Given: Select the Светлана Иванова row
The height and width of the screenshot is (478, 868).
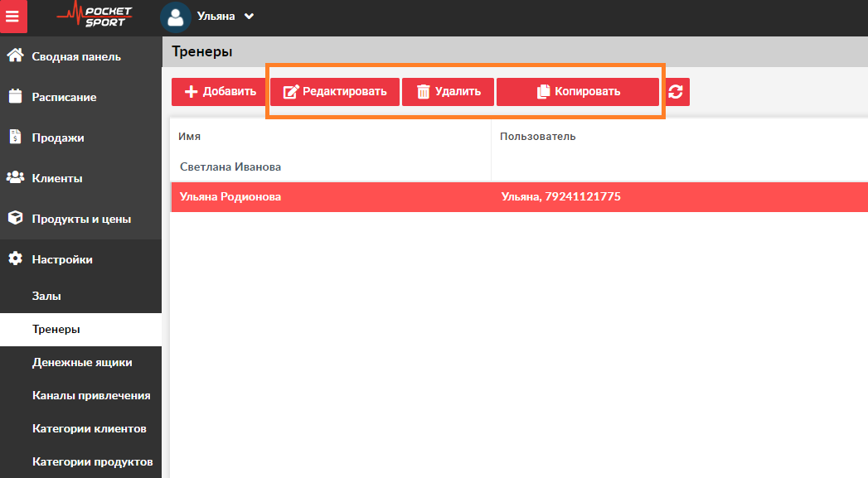Looking at the screenshot, I should click(230, 167).
